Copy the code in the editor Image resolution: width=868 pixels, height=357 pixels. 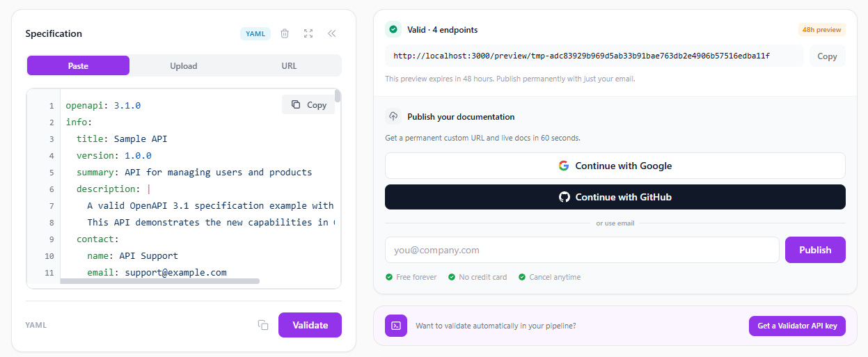tap(308, 104)
